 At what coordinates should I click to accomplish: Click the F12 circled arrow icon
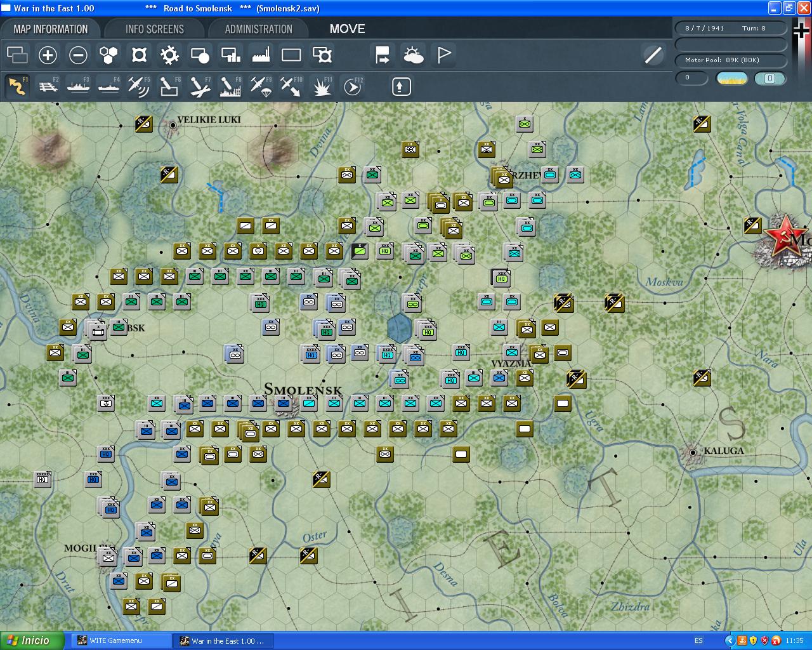pos(352,86)
